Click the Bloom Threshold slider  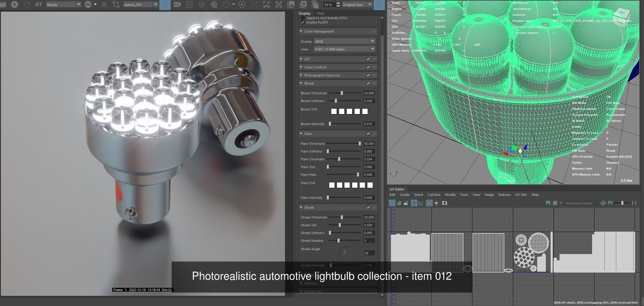[345, 93]
